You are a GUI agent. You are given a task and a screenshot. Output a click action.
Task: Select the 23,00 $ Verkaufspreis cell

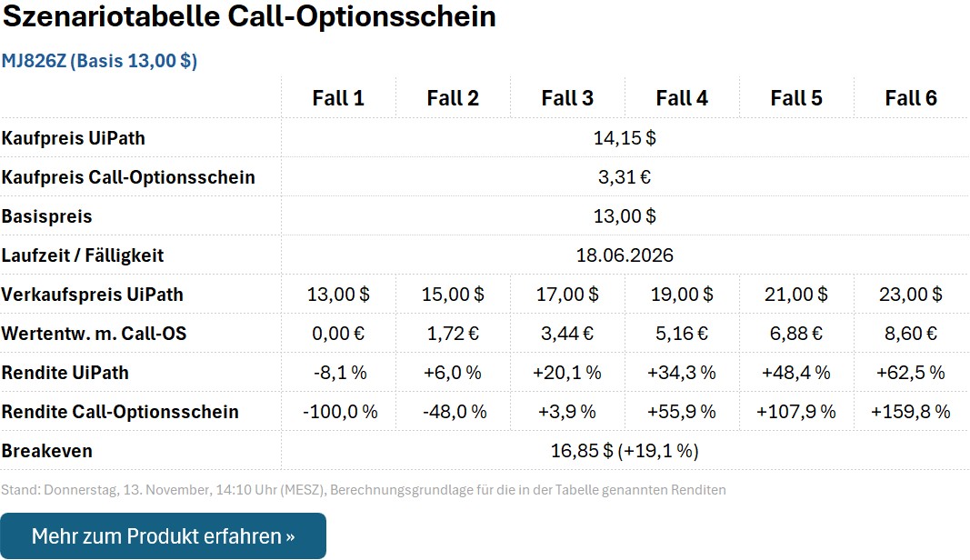pos(912,294)
